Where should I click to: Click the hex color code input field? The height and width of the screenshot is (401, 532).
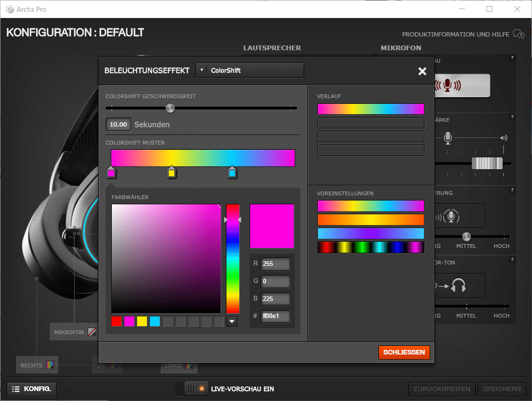[x=275, y=317]
